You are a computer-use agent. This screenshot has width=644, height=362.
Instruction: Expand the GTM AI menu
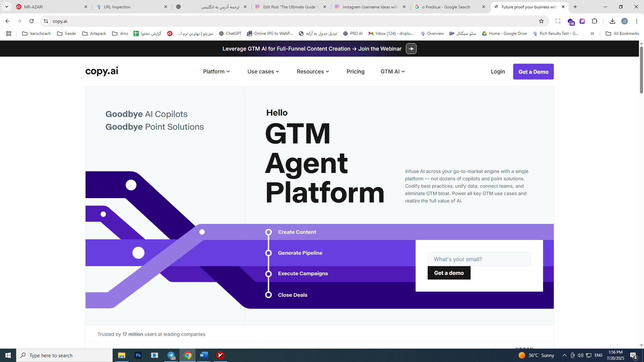click(393, 71)
